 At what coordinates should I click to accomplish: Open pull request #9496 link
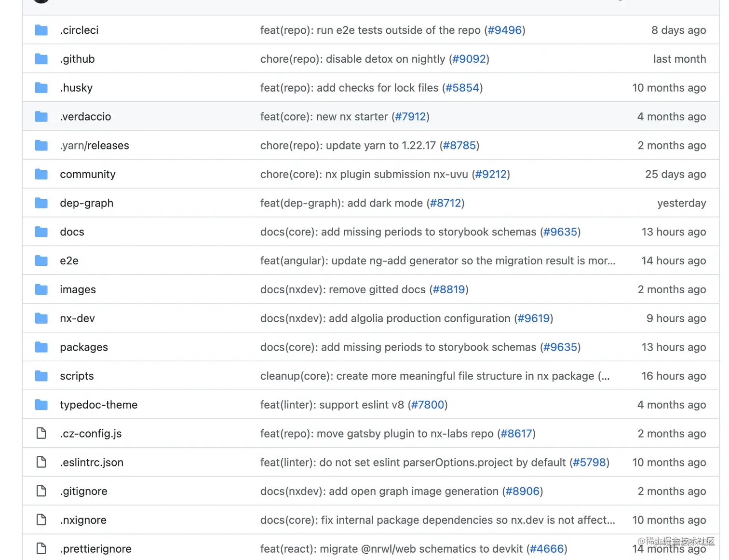point(505,30)
